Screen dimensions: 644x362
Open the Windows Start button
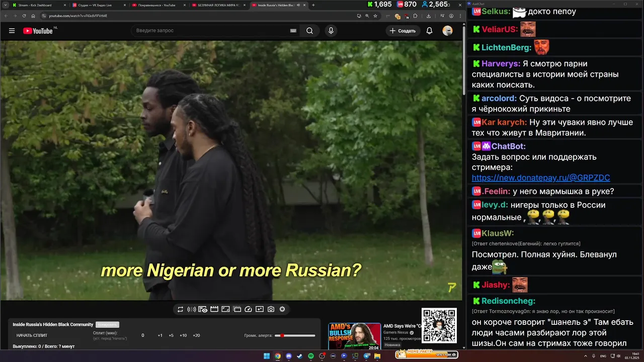tap(267, 356)
